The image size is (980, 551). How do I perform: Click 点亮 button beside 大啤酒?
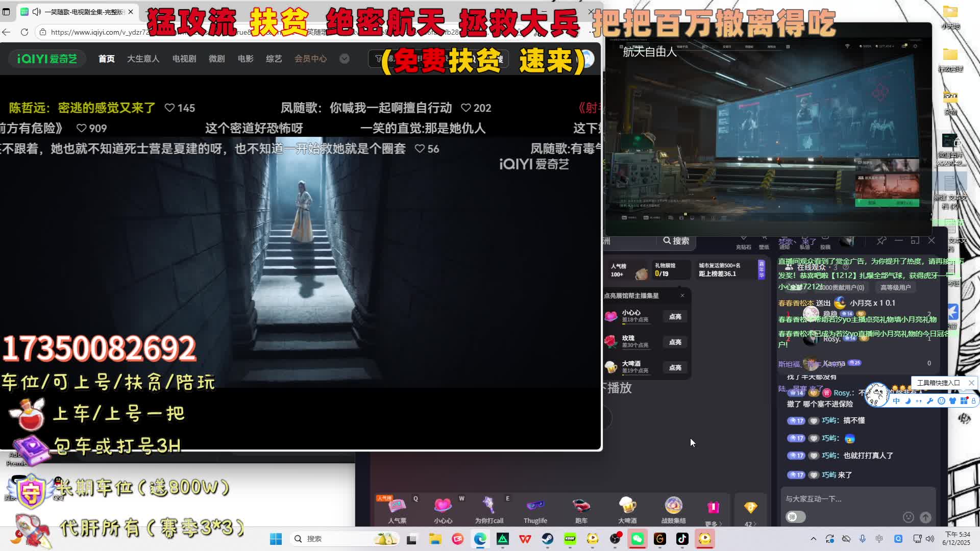click(675, 368)
